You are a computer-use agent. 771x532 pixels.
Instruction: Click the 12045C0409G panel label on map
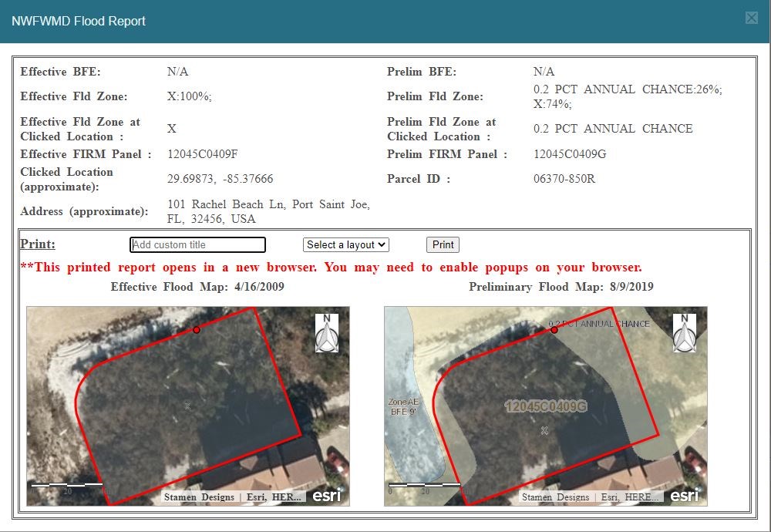tap(546, 406)
